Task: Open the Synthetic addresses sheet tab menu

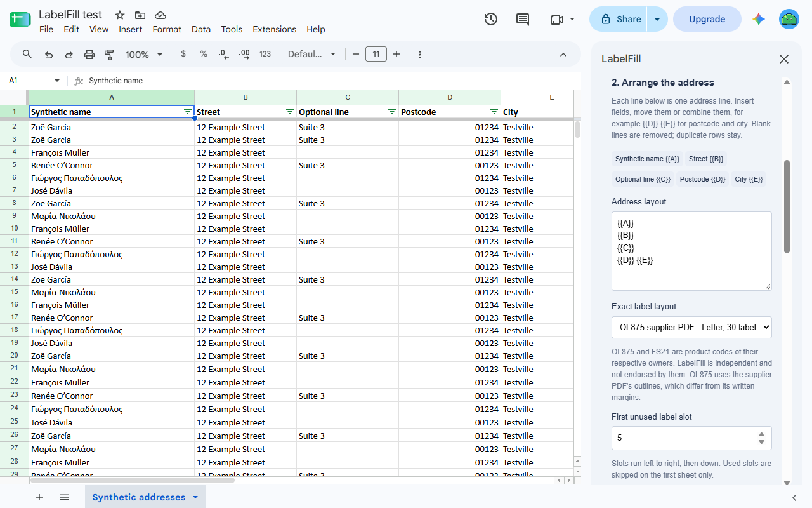Action: [x=195, y=497]
